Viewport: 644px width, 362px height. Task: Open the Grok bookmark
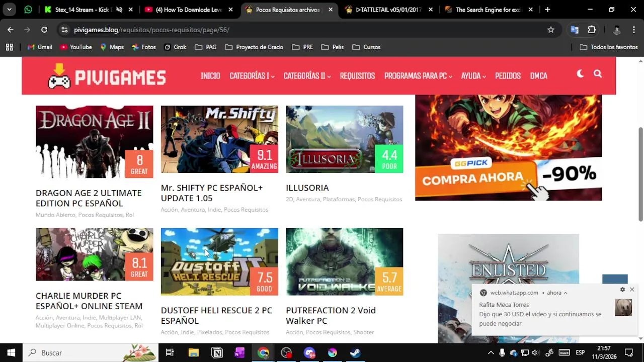tap(175, 47)
